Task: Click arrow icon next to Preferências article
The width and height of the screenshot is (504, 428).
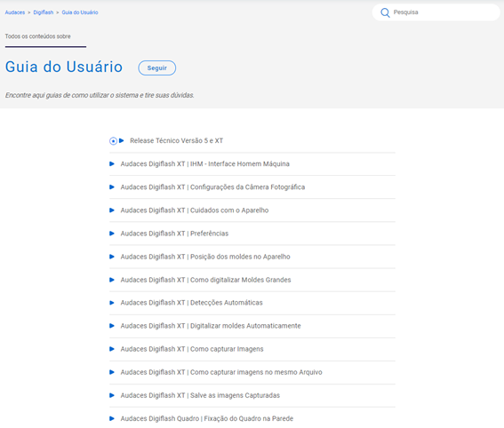Action: [x=112, y=234]
